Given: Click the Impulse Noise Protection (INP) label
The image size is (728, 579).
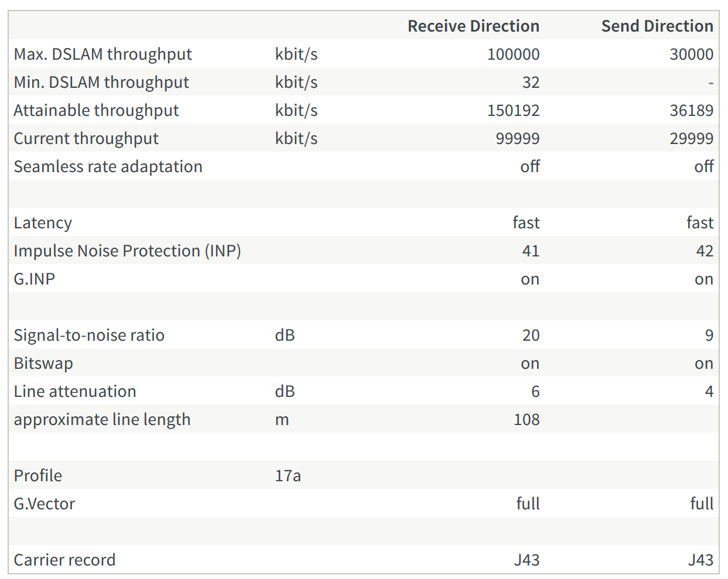Looking at the screenshot, I should click(127, 251).
